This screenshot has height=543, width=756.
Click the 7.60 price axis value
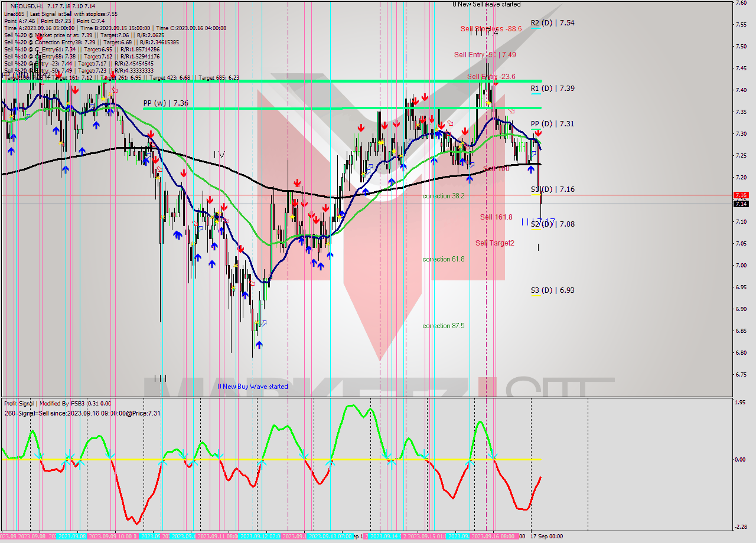click(740, 3)
